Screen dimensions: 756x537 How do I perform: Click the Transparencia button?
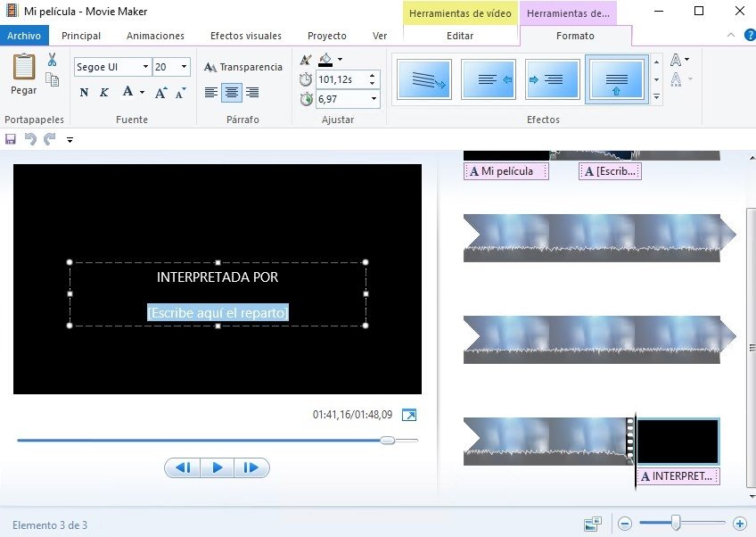[x=243, y=67]
